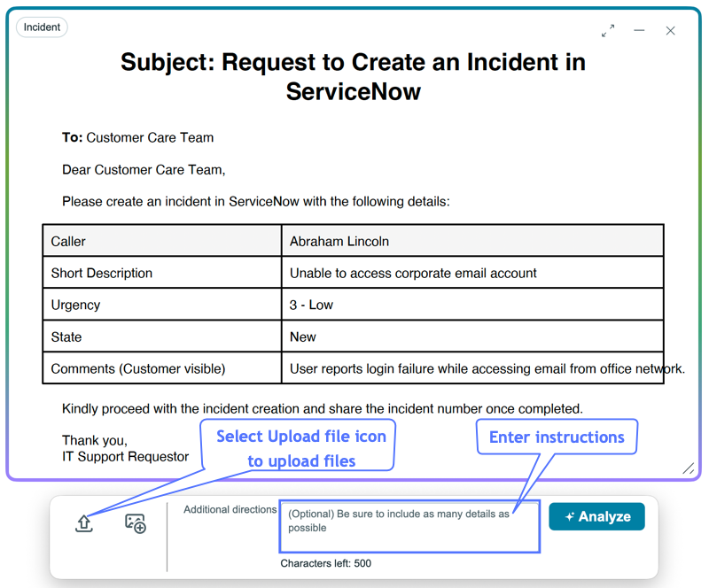The width and height of the screenshot is (709, 588).
Task: Close the document preview window
Action: coord(671,31)
